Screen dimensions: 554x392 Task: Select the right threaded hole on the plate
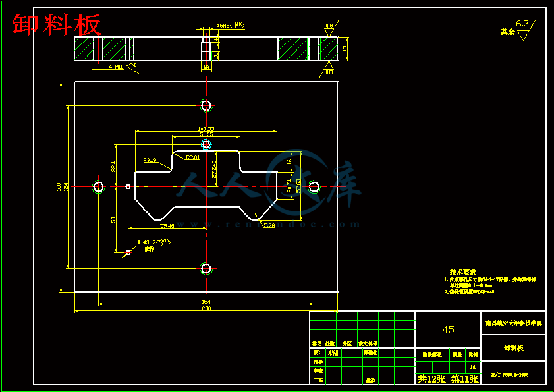pyautogui.click(x=313, y=186)
